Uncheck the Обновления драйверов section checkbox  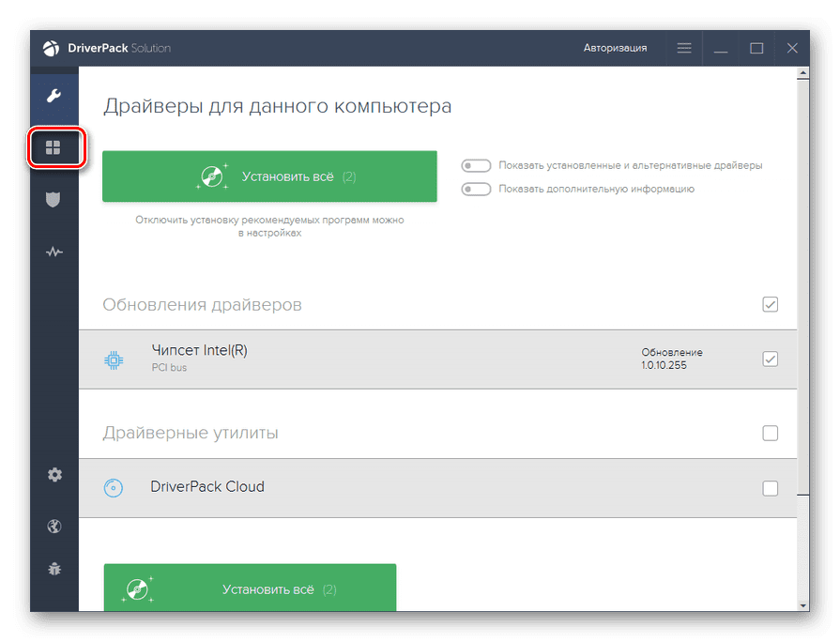tap(770, 304)
